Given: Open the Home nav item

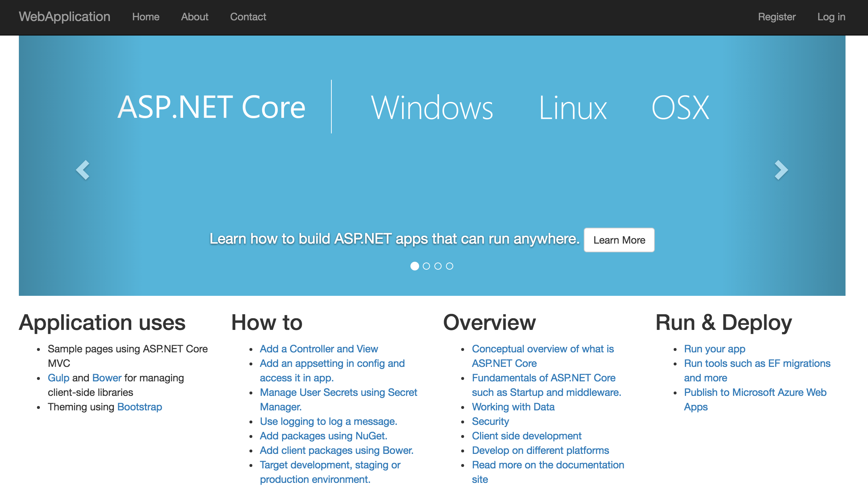Looking at the screenshot, I should [146, 17].
